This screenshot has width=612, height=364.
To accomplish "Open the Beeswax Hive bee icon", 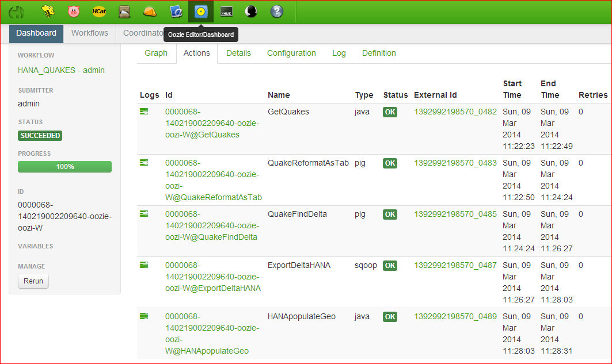I will coord(48,12).
